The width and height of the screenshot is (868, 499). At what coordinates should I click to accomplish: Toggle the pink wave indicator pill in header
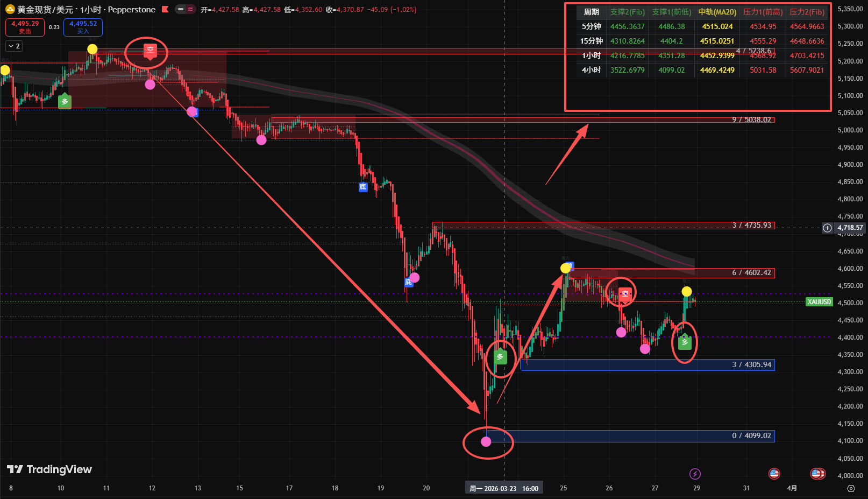[190, 10]
